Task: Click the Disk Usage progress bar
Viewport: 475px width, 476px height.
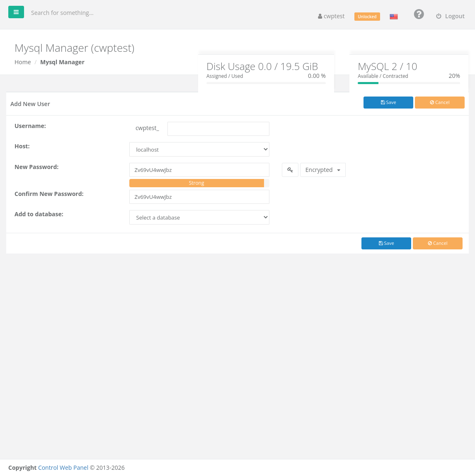Action: 266,83
